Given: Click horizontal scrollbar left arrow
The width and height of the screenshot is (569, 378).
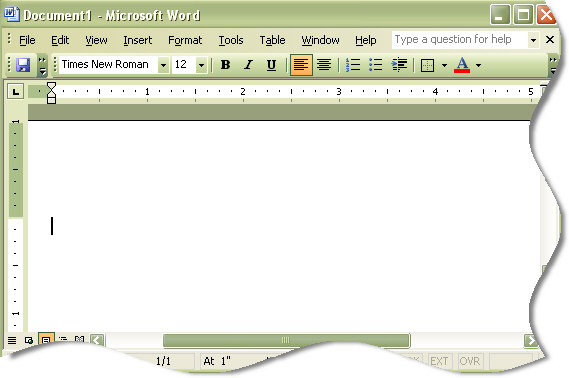Looking at the screenshot, I should click(97, 340).
